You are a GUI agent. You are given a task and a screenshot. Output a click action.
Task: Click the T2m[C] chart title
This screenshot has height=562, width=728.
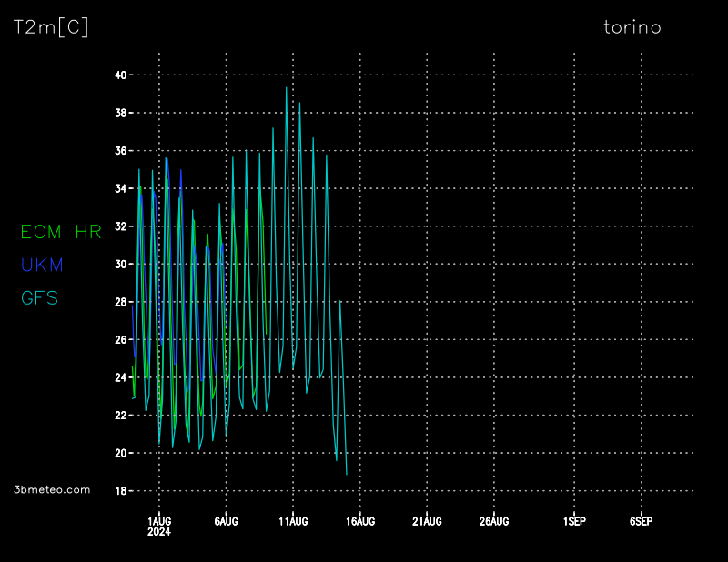pos(51,27)
